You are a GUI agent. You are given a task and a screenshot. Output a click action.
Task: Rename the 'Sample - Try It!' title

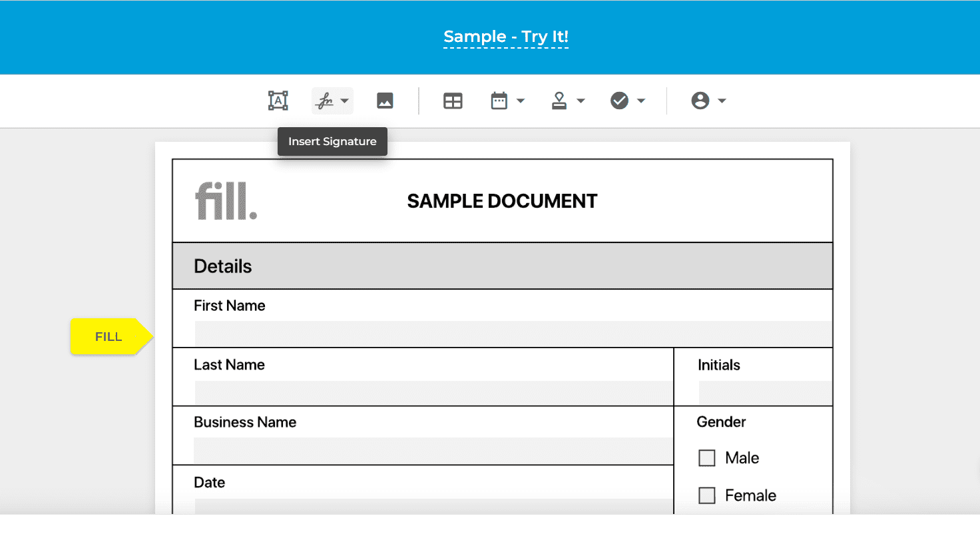pos(506,37)
